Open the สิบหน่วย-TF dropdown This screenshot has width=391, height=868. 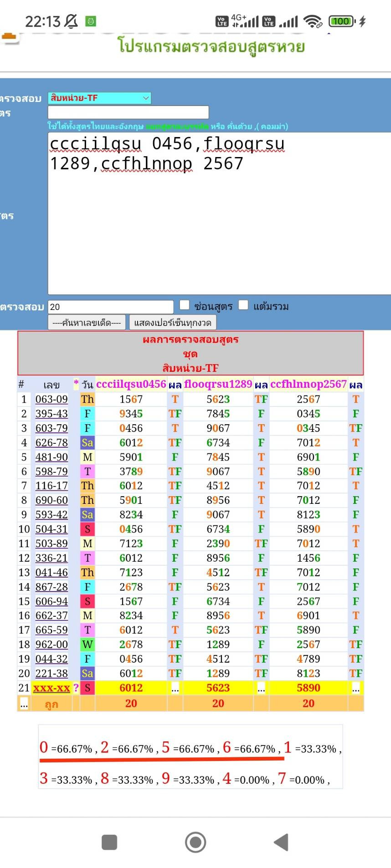point(99,98)
